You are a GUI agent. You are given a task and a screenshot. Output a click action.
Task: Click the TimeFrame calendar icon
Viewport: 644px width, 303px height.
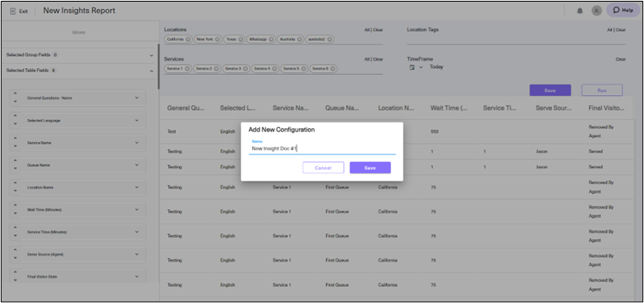(412, 67)
